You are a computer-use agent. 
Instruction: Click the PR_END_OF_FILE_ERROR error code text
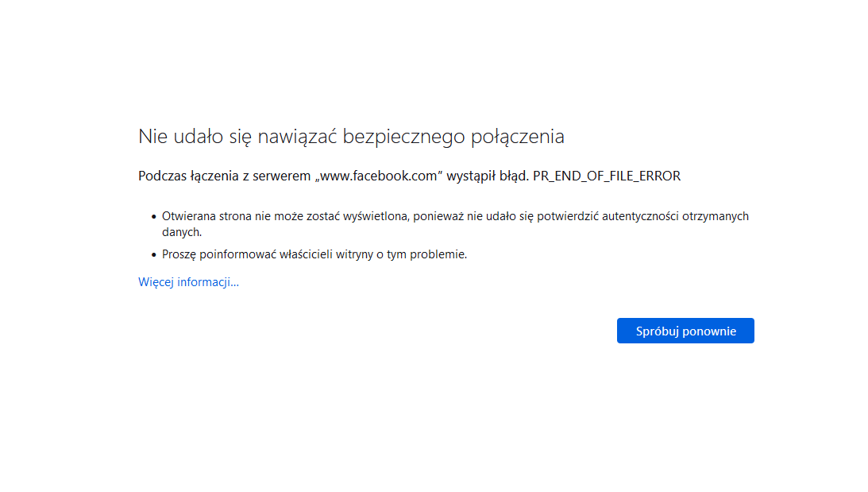[x=607, y=176]
